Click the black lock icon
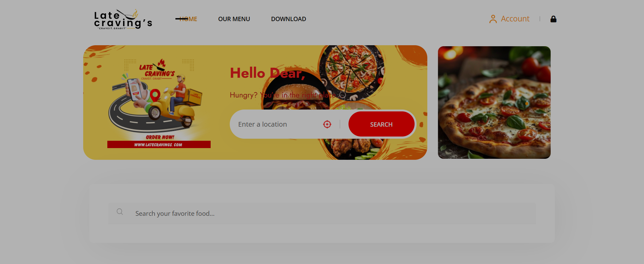 click(x=553, y=19)
